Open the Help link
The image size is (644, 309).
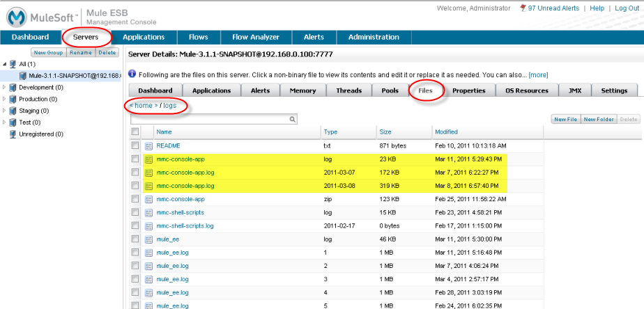point(597,8)
